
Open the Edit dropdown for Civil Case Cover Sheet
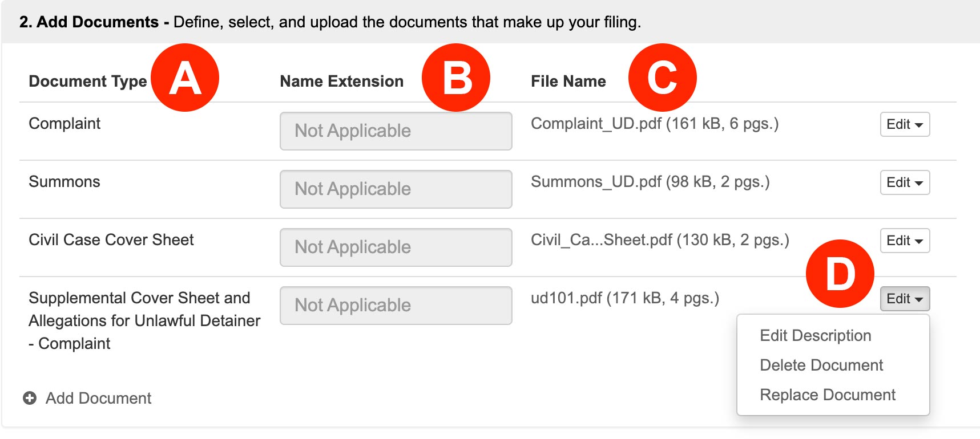(904, 241)
